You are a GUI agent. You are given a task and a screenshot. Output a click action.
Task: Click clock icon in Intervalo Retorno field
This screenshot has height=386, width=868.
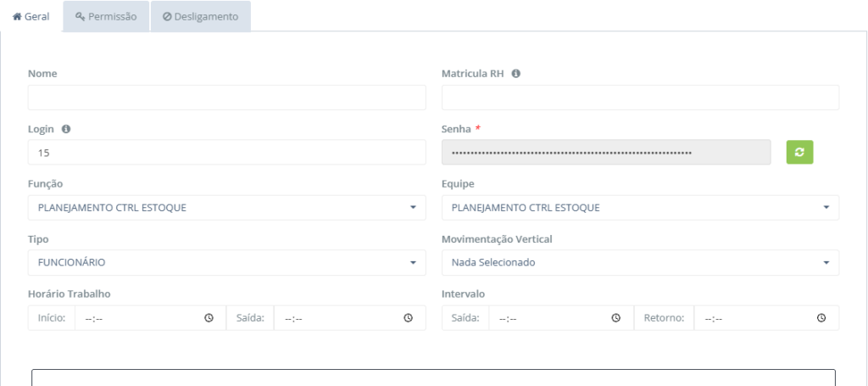[821, 318]
